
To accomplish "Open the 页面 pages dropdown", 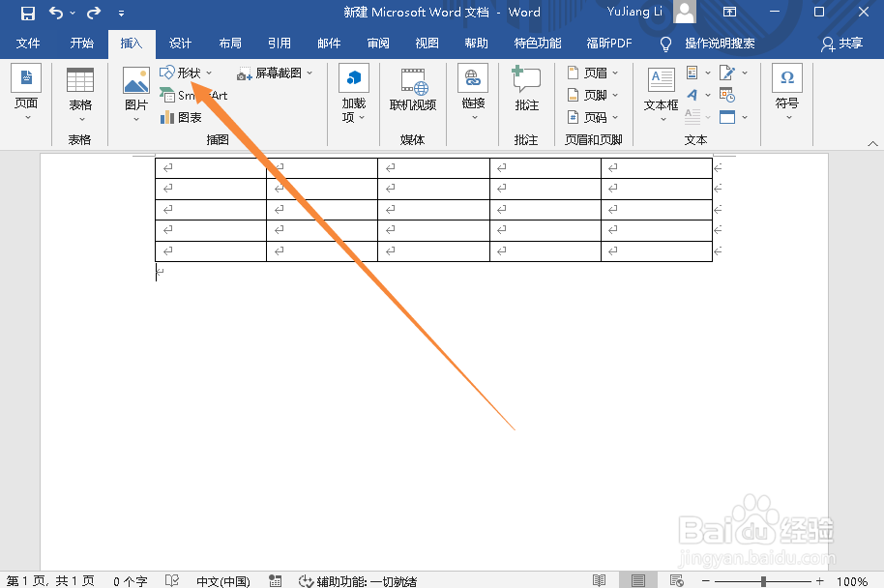I will pyautogui.click(x=26, y=93).
